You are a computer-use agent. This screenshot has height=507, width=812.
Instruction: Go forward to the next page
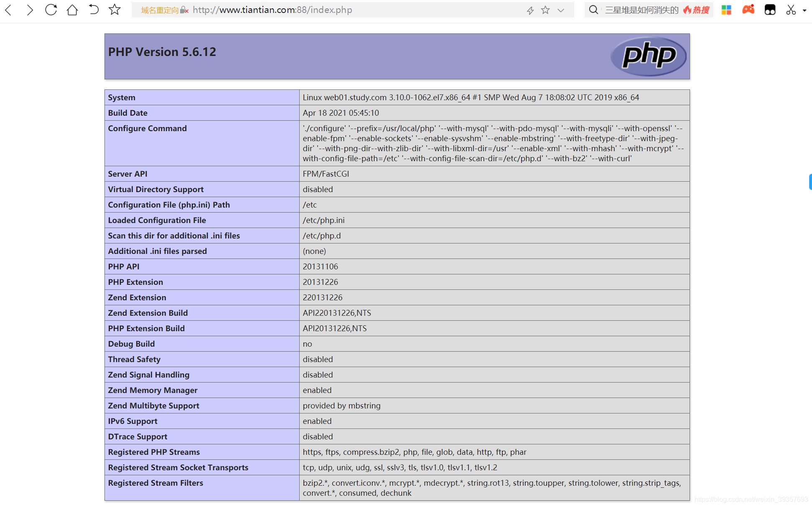[30, 10]
